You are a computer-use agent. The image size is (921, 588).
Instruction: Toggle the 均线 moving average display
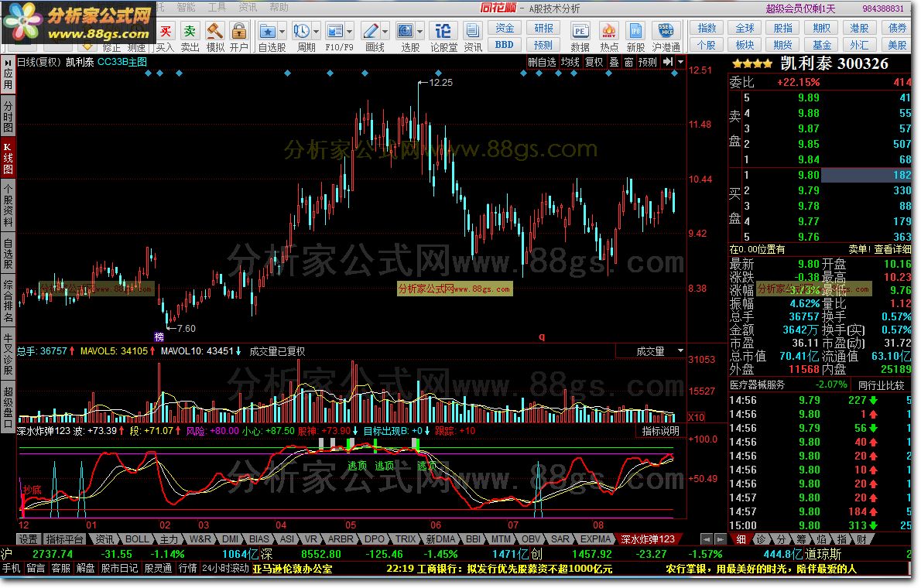coord(570,62)
